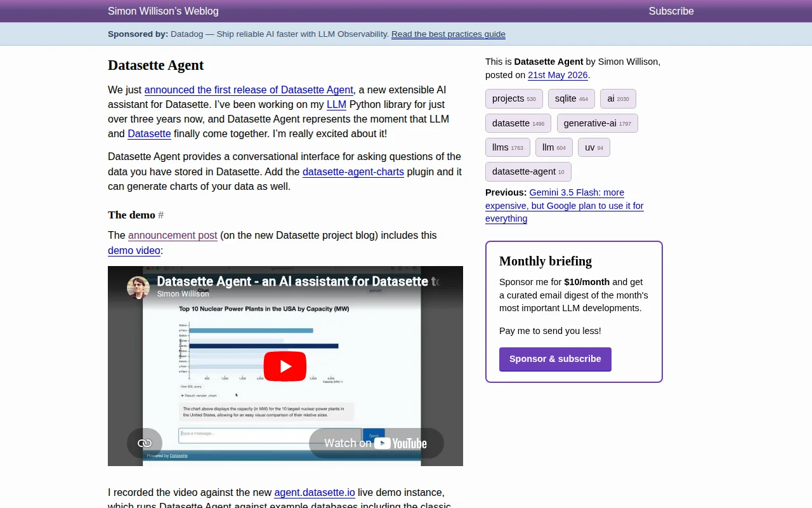Select the ai tag
Viewport: 812px width, 508px height.
tap(618, 98)
